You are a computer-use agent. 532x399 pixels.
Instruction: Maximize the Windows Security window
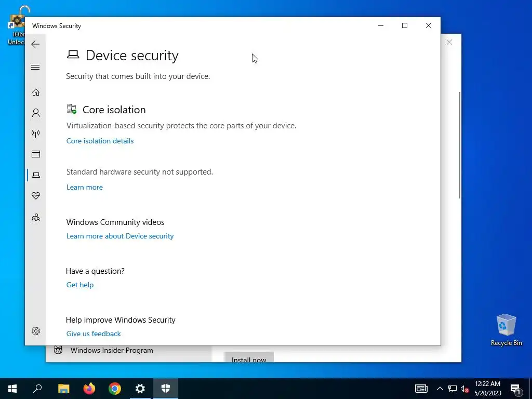click(404, 26)
